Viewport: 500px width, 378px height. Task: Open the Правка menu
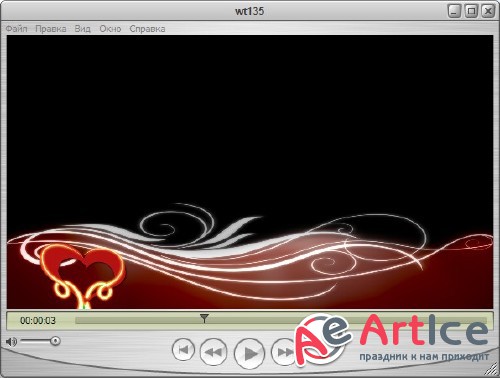pos(51,29)
